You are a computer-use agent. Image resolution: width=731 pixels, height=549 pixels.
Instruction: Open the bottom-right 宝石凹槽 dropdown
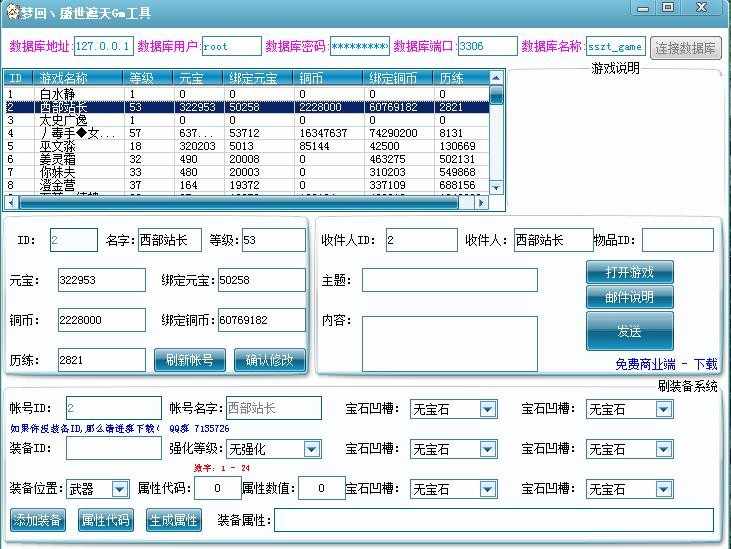pyautogui.click(x=629, y=489)
